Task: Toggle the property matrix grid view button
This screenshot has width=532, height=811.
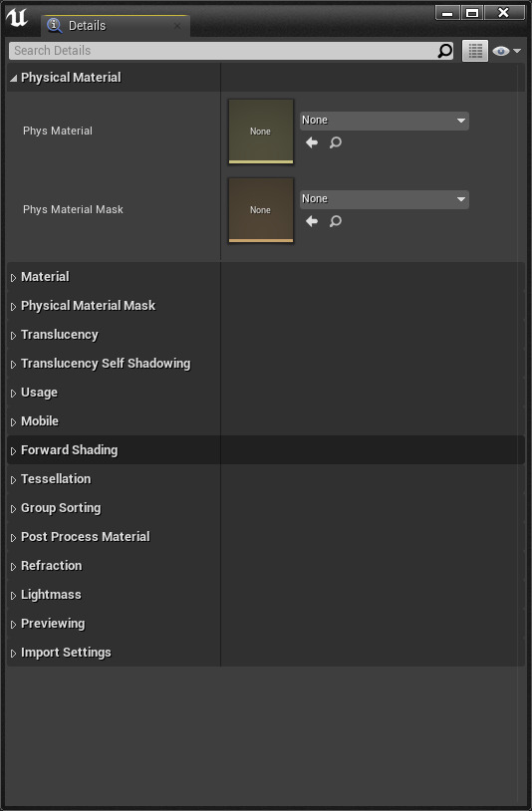Action: click(474, 51)
